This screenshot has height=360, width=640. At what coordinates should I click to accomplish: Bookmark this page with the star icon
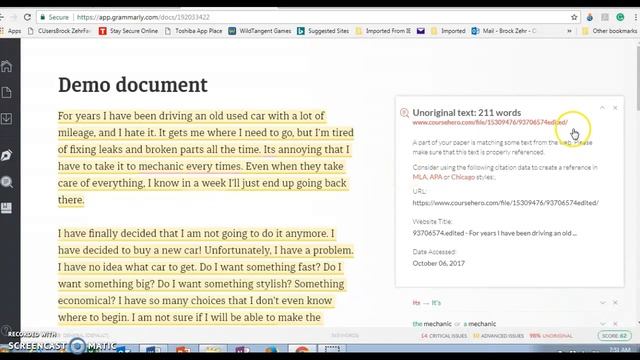click(x=574, y=17)
